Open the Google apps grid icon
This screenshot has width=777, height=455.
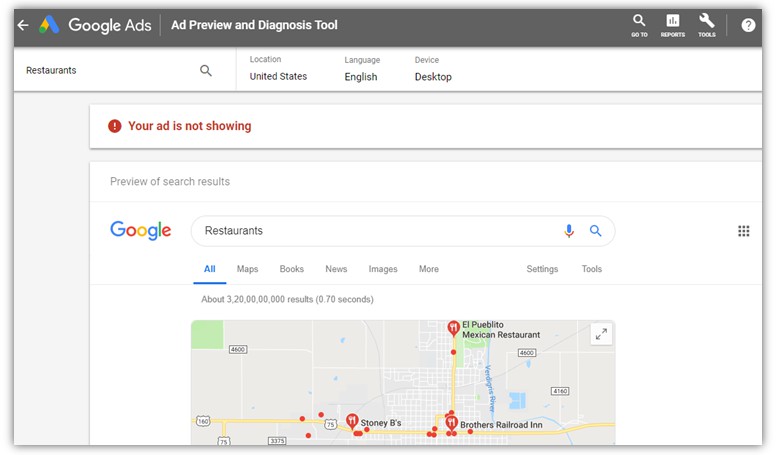(x=743, y=231)
